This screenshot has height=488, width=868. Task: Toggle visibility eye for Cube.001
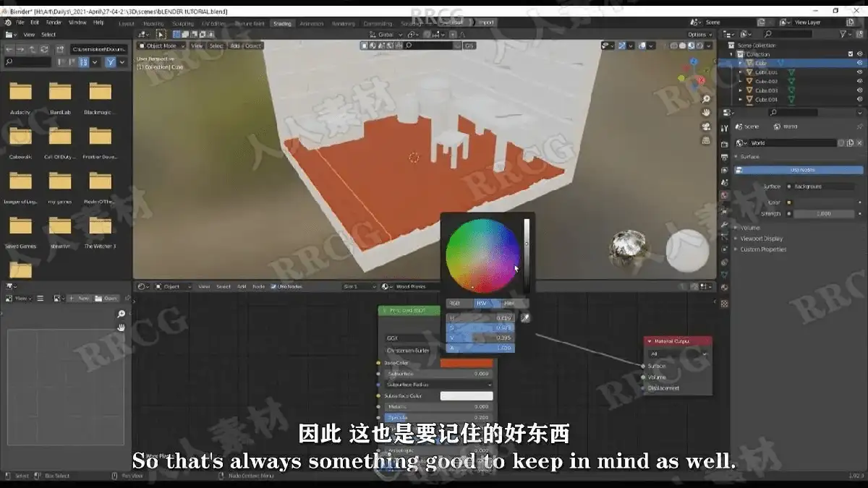pos(859,72)
